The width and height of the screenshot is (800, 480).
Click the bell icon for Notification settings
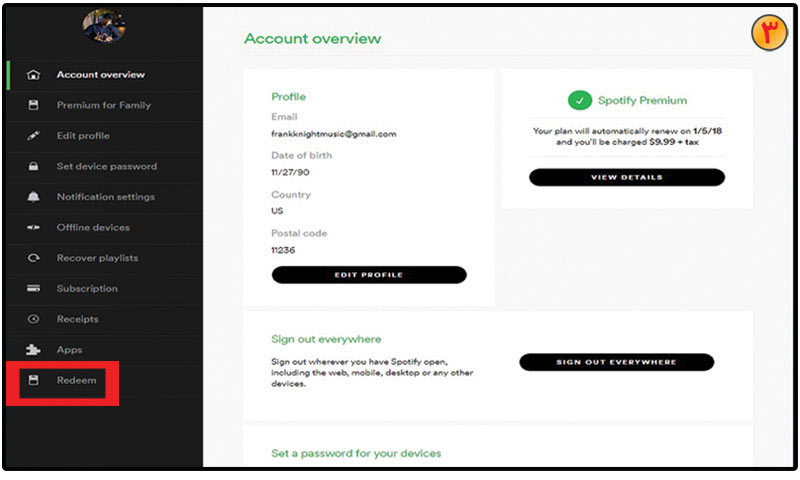click(33, 197)
